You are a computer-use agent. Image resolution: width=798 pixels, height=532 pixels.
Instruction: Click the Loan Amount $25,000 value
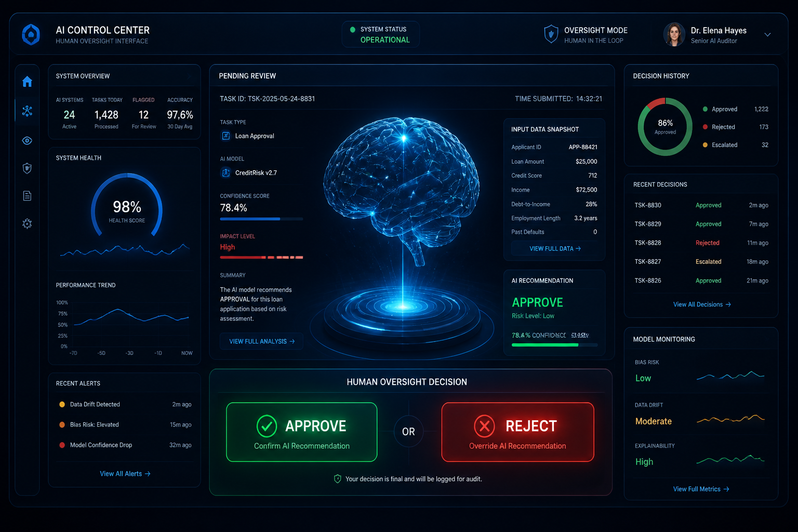pyautogui.click(x=586, y=162)
